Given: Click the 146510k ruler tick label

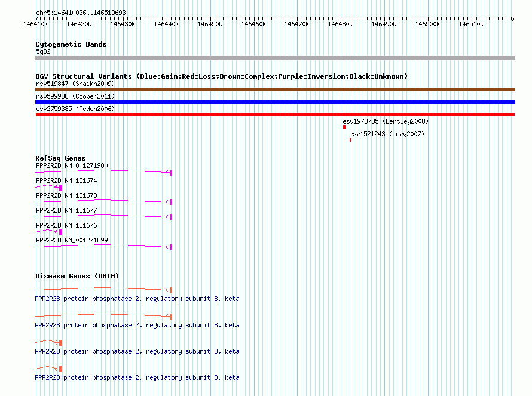Looking at the screenshot, I should pyautogui.click(x=471, y=24).
